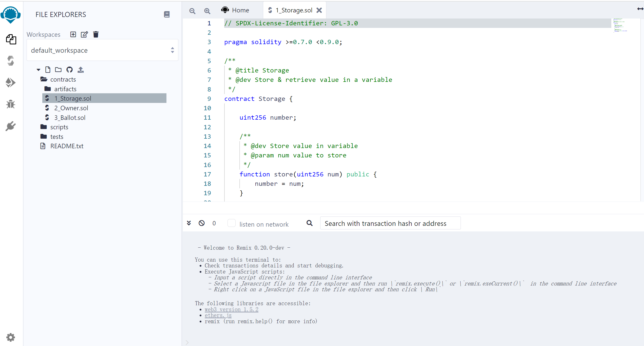
Task: Expand the scripts folder
Action: (54, 127)
